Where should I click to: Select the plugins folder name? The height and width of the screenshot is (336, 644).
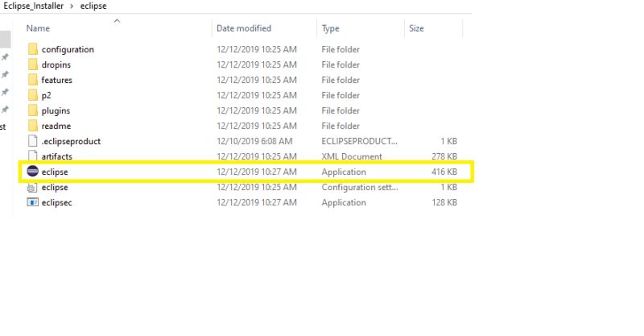[56, 110]
